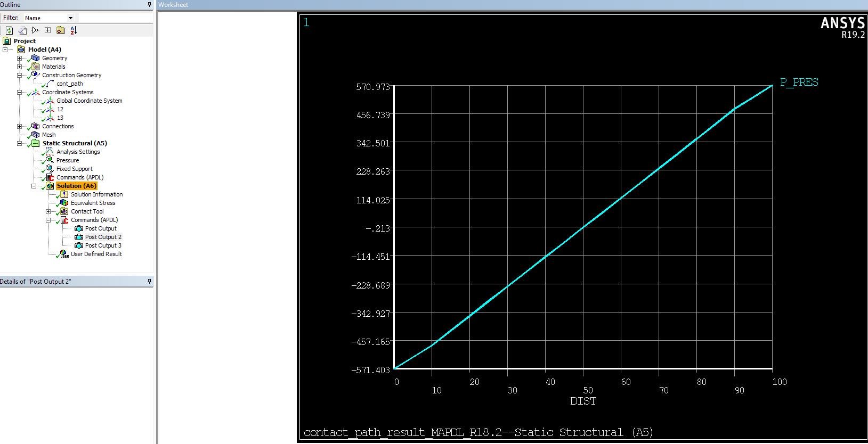Image resolution: width=868 pixels, height=444 pixels.
Task: Click the filter text input field
Action: pyautogui.click(x=115, y=18)
